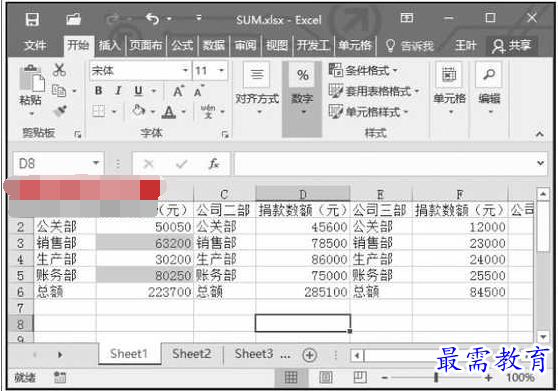Click the Insert Function fx icon
The height and width of the screenshot is (391, 558).
click(x=214, y=164)
